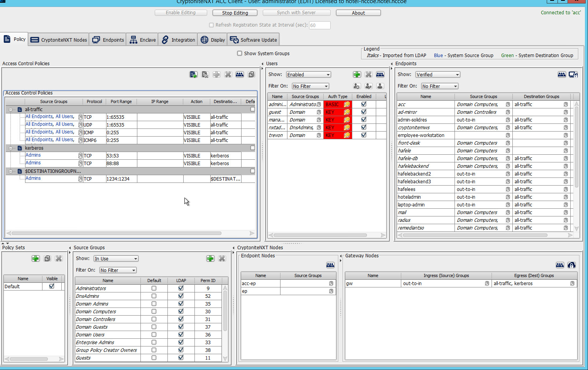
Task: Click the Stop Editing button
Action: [x=235, y=13]
